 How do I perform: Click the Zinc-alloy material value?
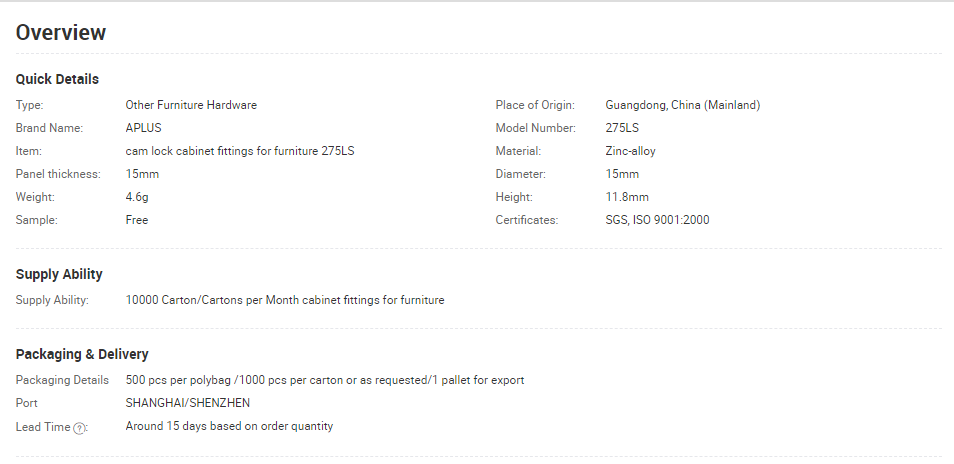coord(630,151)
